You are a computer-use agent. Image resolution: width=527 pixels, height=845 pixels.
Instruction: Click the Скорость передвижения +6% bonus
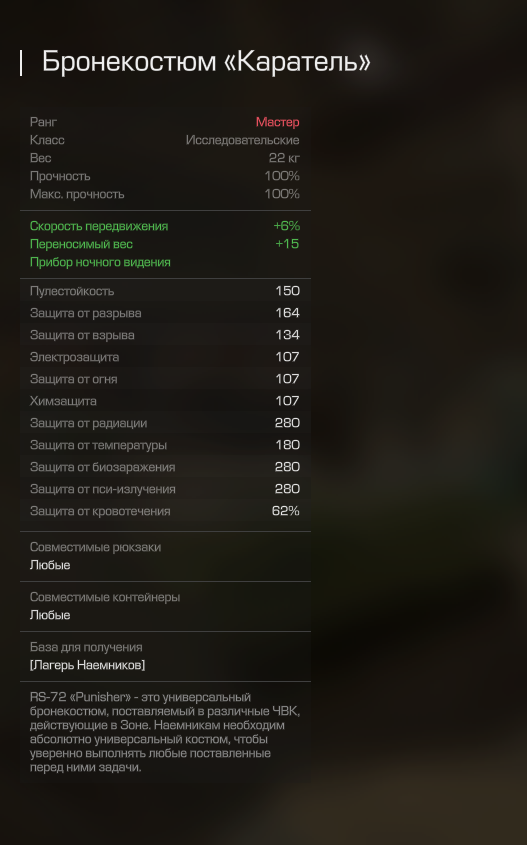tap(165, 226)
